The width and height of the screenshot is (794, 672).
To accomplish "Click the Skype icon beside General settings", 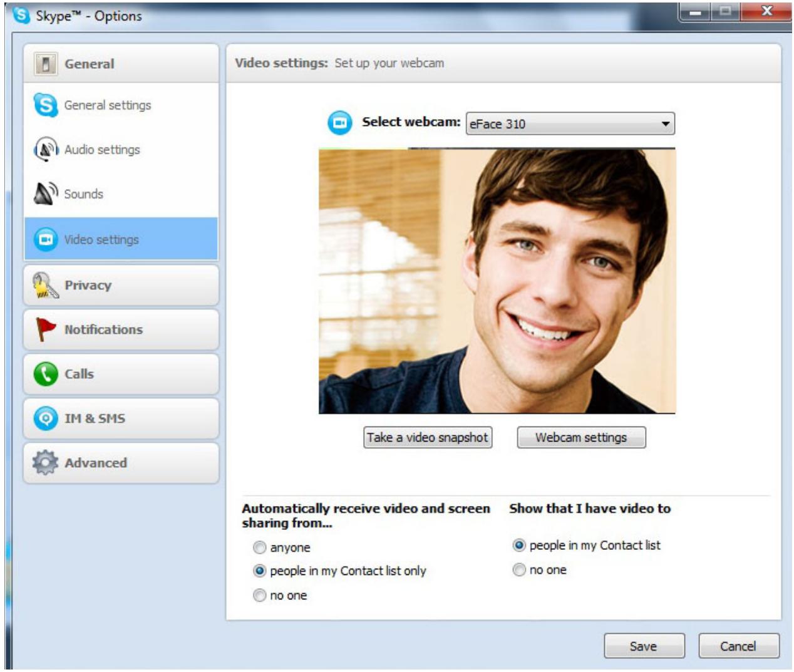I will [x=46, y=105].
